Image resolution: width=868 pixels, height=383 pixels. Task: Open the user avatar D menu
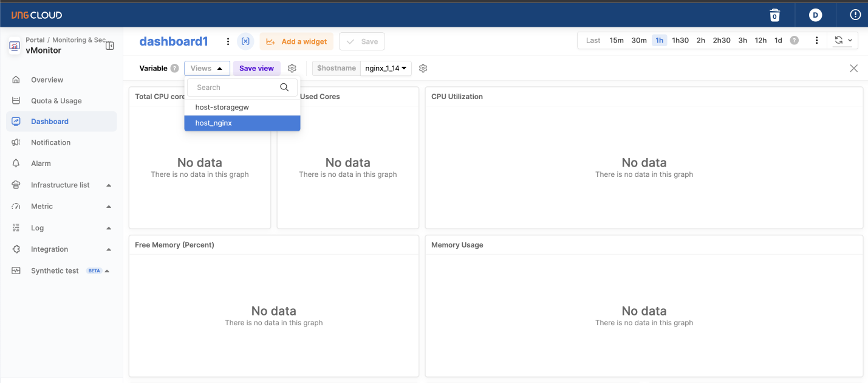pyautogui.click(x=815, y=15)
